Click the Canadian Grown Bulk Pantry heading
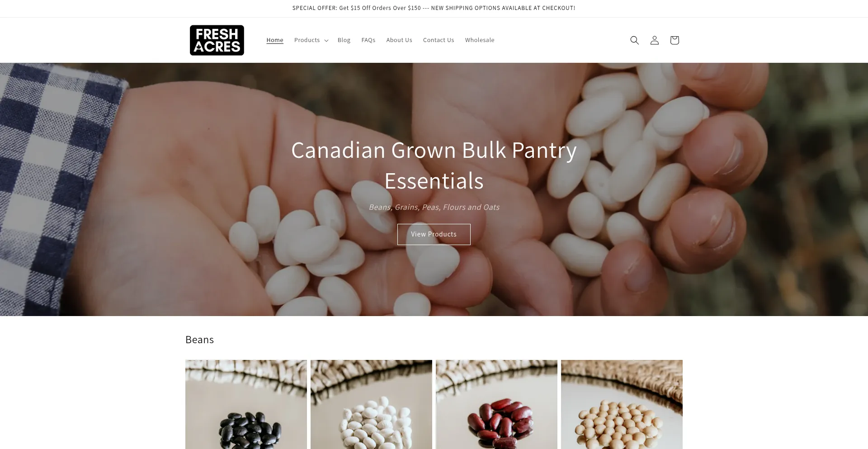 [434, 165]
